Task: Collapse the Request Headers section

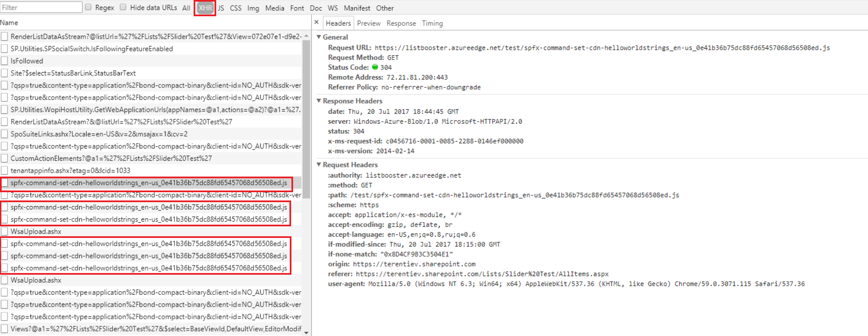Action: coord(319,165)
